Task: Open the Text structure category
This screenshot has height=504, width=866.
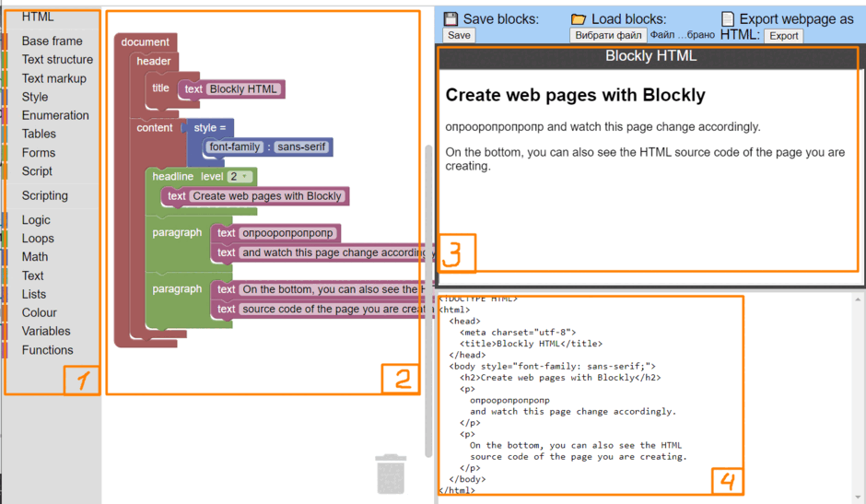Action: click(57, 59)
